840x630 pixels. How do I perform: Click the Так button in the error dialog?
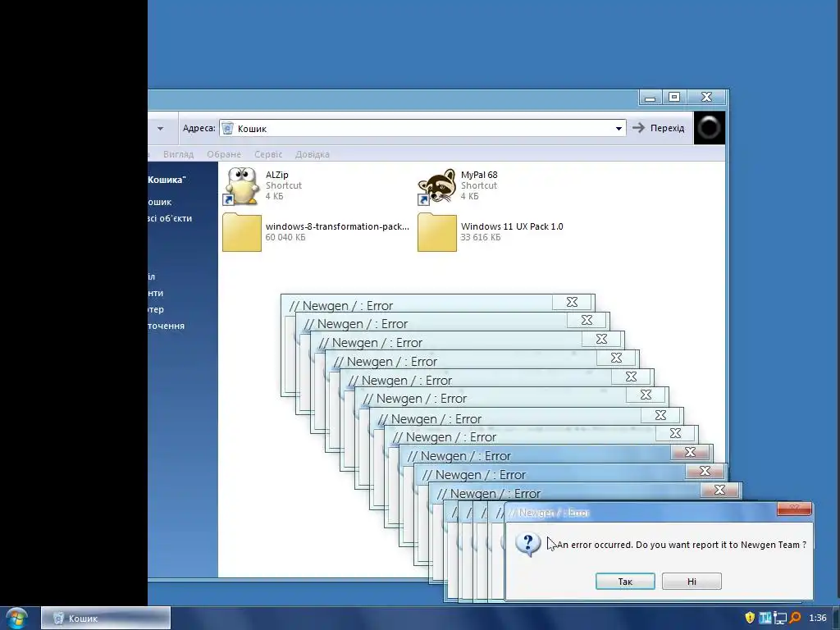tap(625, 582)
